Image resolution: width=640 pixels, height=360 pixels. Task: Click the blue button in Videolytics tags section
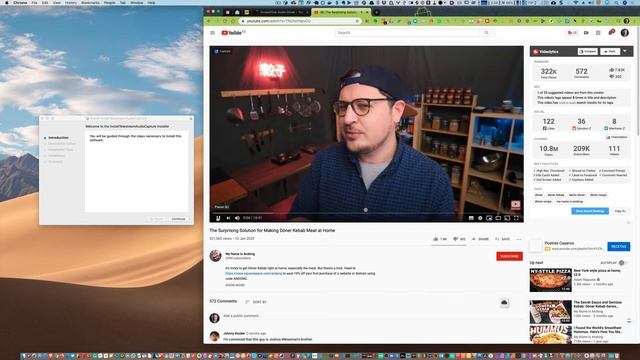click(590, 211)
